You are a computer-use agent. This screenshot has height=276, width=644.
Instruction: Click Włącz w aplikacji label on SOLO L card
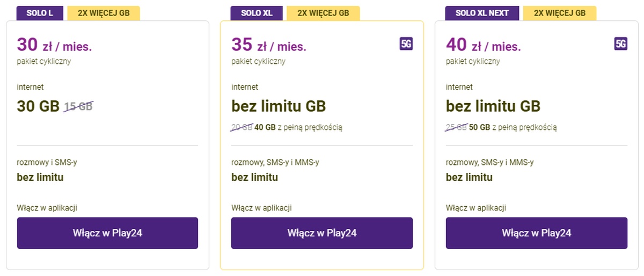coord(47,208)
